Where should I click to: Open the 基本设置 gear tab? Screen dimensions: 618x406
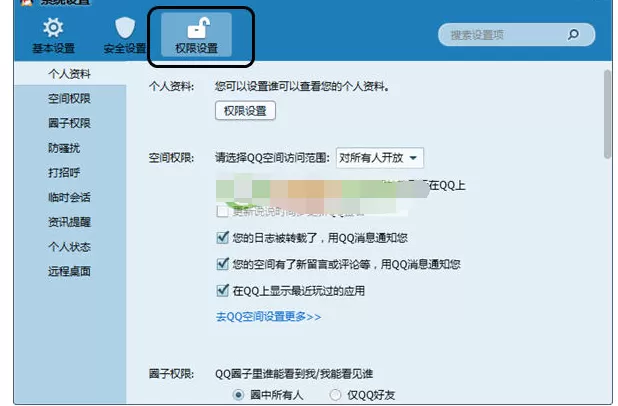click(53, 36)
